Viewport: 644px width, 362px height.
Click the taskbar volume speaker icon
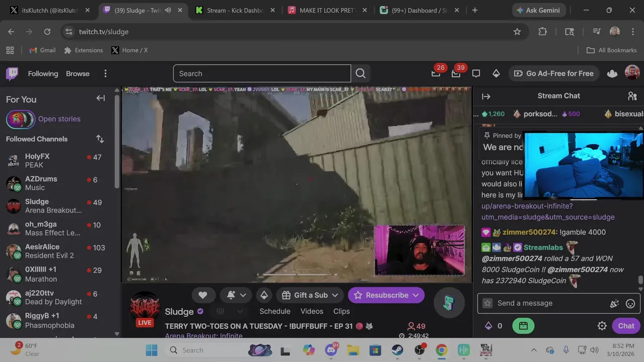coord(594,350)
